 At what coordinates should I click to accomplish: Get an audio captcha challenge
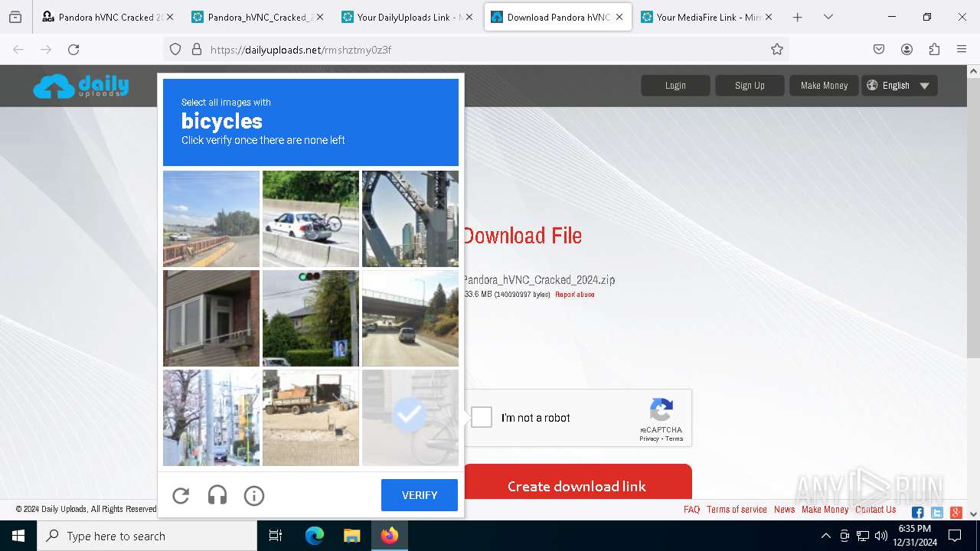(x=217, y=496)
